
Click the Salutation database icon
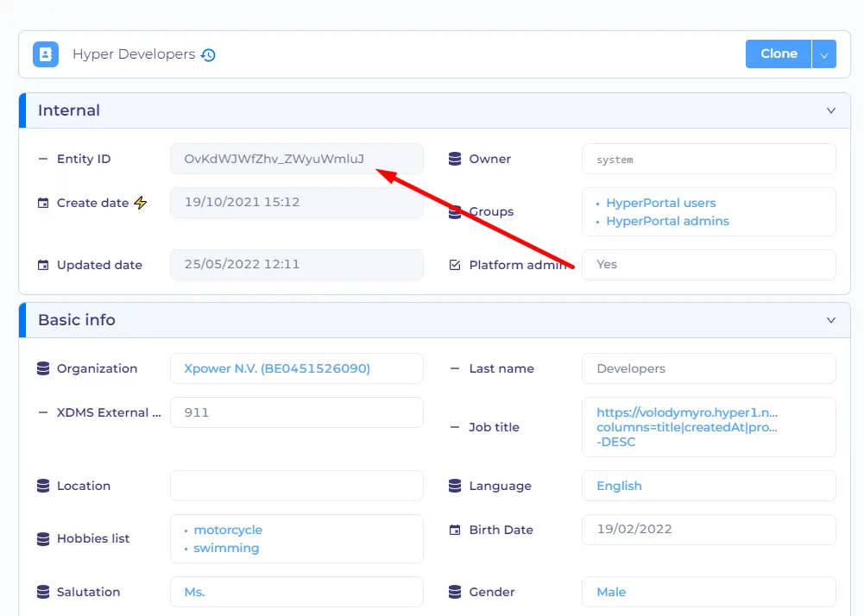pos(43,592)
